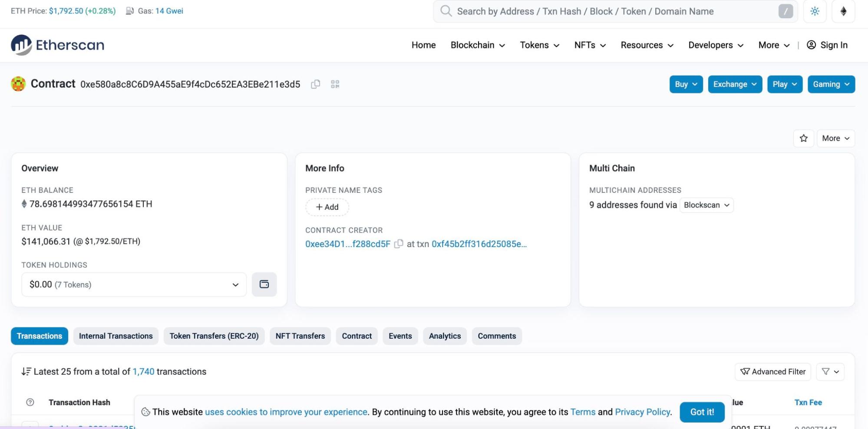868x429 pixels.
Task: Click the Etherscan logo
Action: click(58, 45)
